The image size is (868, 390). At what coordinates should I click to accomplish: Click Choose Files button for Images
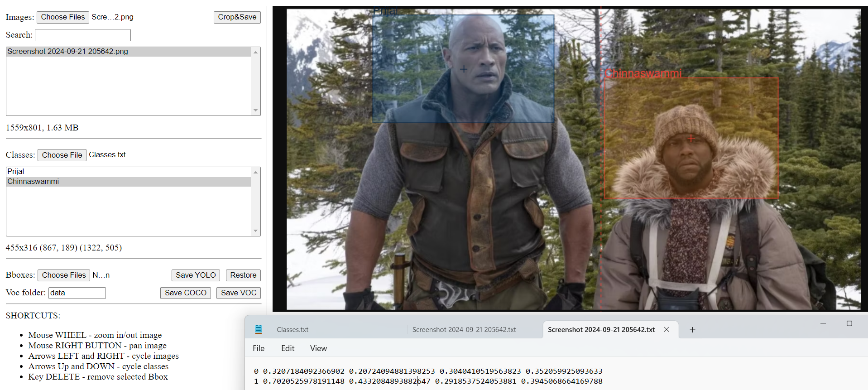tap(63, 17)
